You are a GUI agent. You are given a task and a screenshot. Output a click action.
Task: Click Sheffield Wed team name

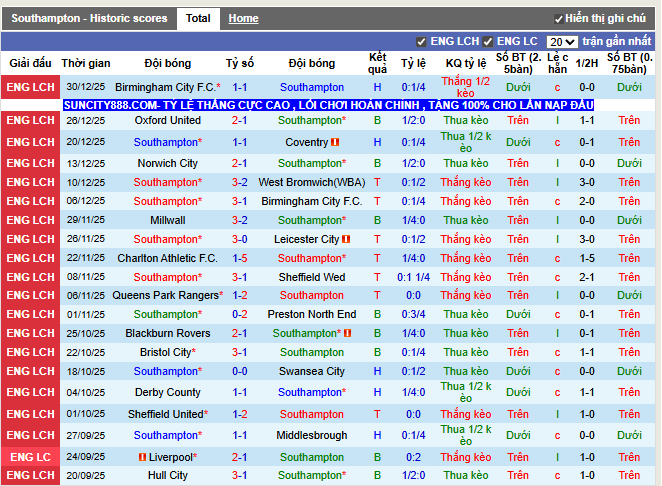point(312,277)
